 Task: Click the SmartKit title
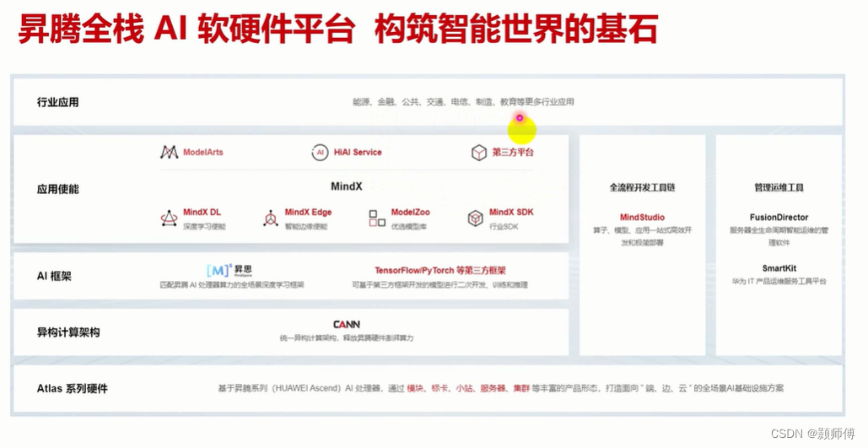(x=779, y=268)
